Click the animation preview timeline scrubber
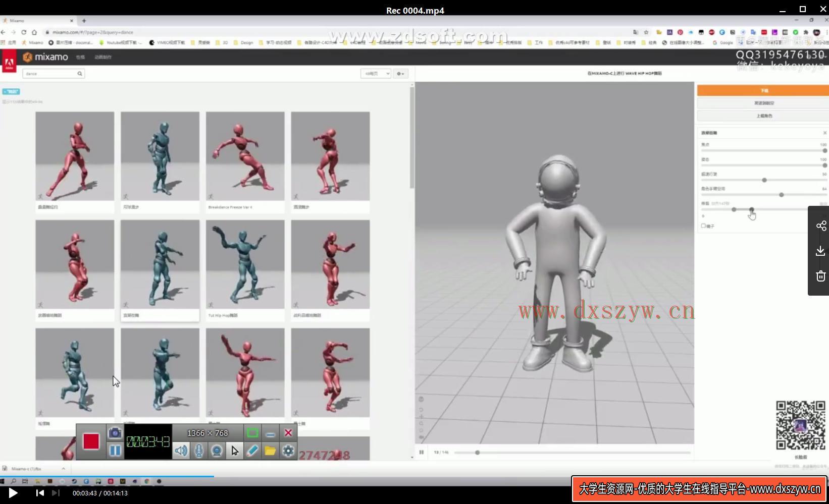 tap(477, 453)
